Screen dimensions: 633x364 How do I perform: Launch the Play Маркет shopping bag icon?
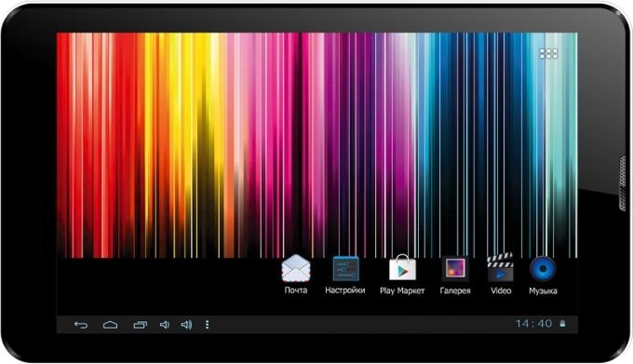click(402, 267)
